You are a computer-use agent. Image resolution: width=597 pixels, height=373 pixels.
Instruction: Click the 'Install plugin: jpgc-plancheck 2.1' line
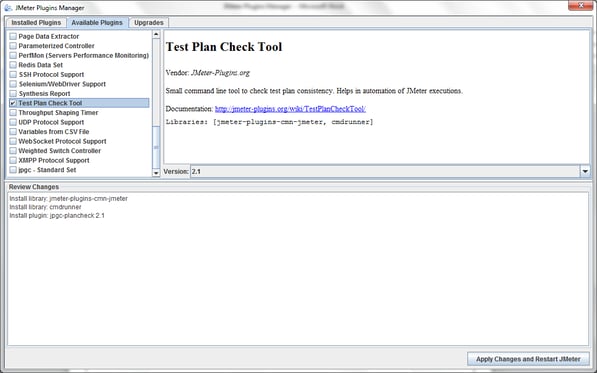(57, 215)
